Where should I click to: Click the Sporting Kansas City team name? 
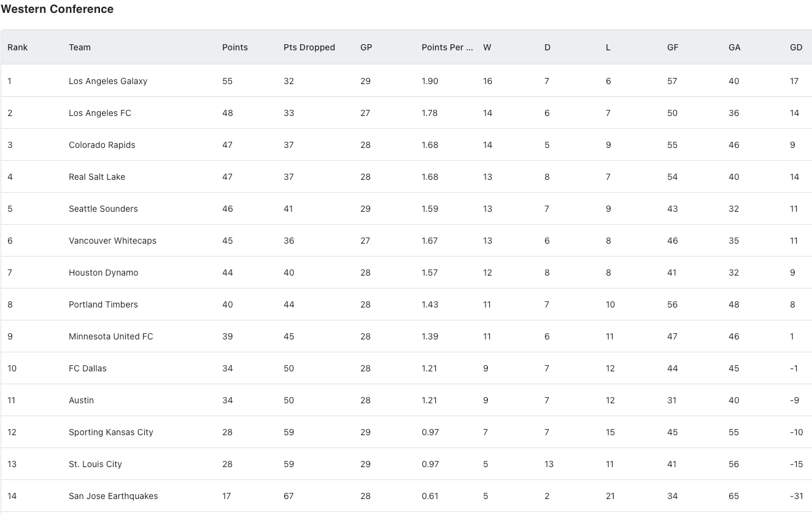111,432
